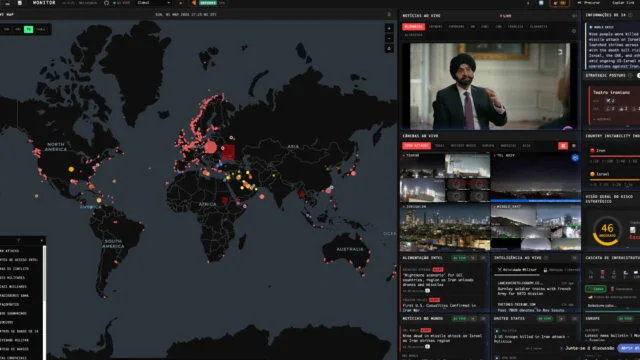Open the 'Selecione cabo' dropdown
Image resolution: width=640 pixels, height=360 pixels.
[x=612, y=305]
